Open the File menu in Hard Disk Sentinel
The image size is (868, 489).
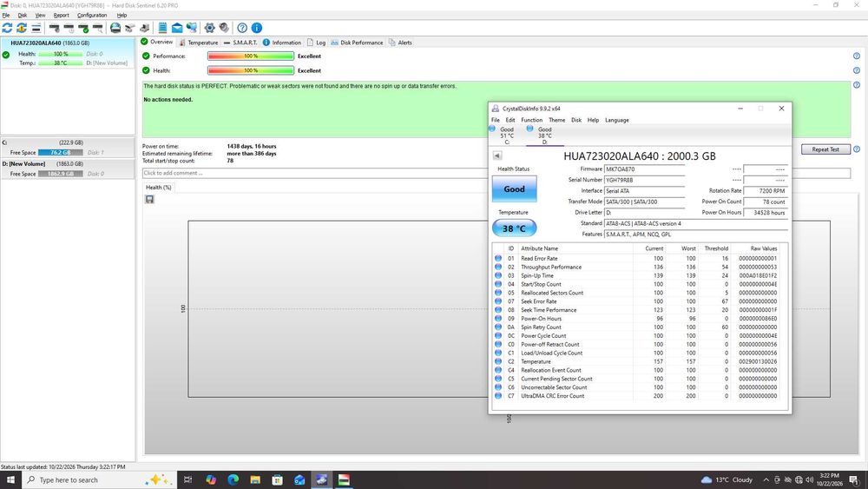pyautogui.click(x=6, y=16)
